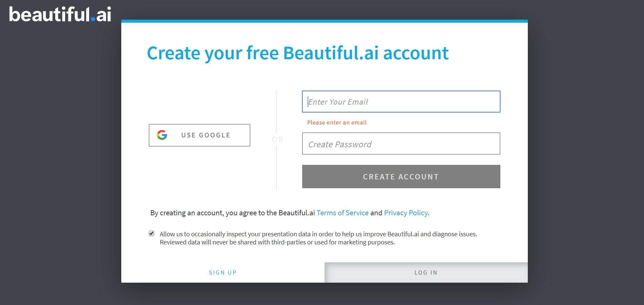Click the "Allow us to occasionally inspect" label text

tap(318, 234)
